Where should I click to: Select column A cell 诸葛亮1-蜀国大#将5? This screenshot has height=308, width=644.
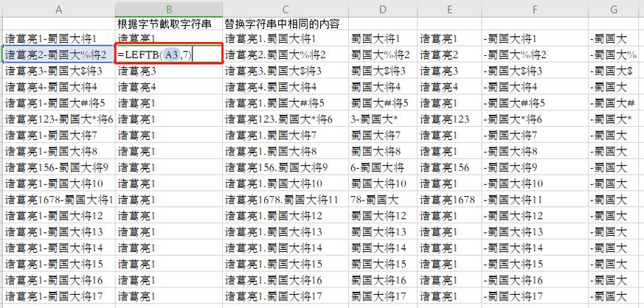59,103
